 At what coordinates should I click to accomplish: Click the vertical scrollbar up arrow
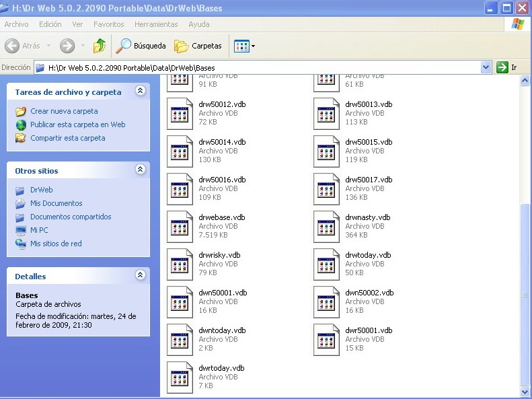click(x=525, y=81)
